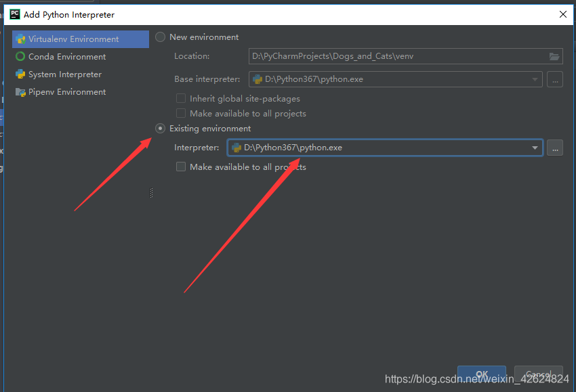Click the Virtualenv Environment Python icon
The image size is (576, 392).
point(20,39)
